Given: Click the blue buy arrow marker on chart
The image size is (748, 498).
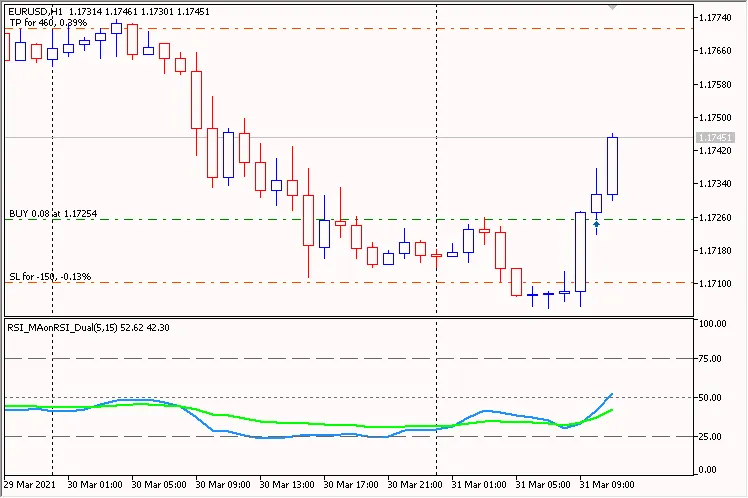Looking at the screenshot, I should point(596,224).
